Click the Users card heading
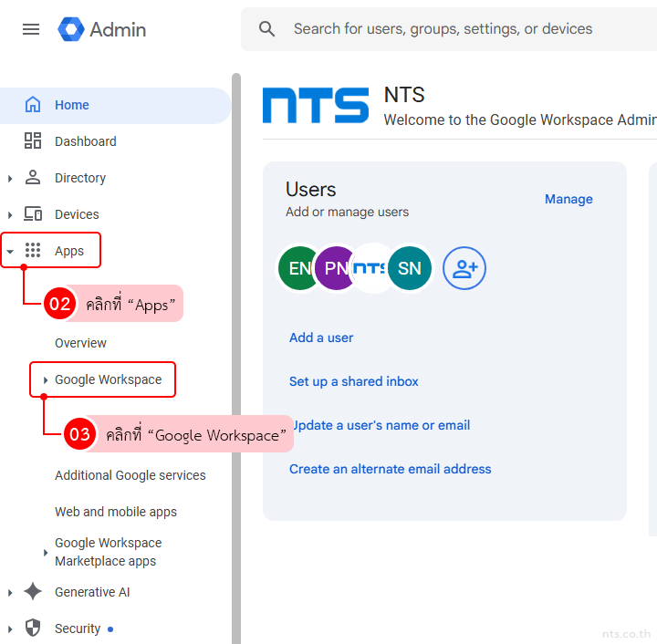657x644 pixels. pyautogui.click(x=311, y=189)
